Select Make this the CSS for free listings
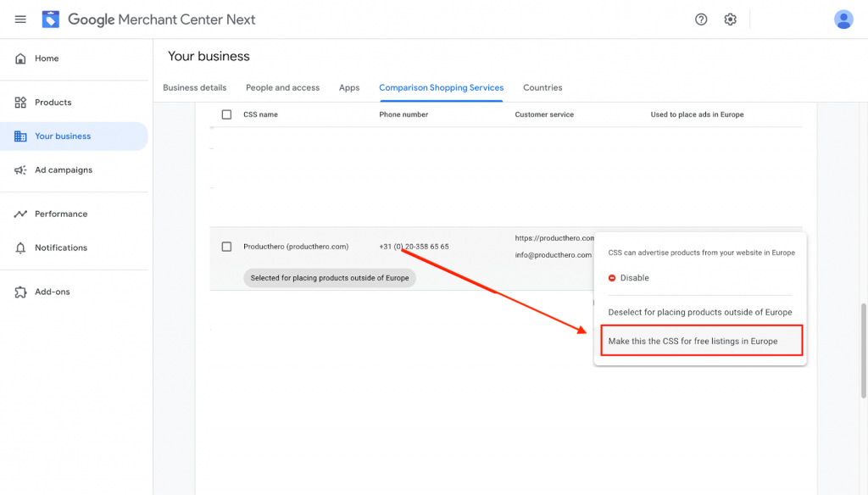Image resolution: width=868 pixels, height=495 pixels. [x=701, y=341]
